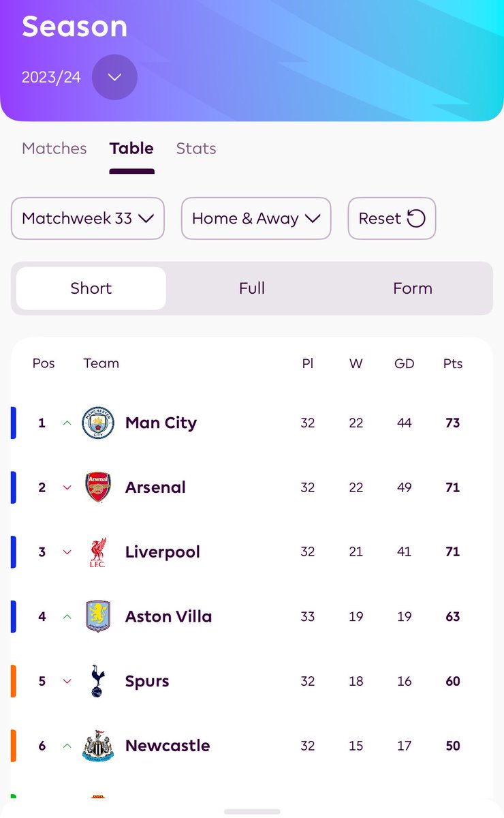
Task: Click the Arsenal club crest
Action: coord(98,487)
